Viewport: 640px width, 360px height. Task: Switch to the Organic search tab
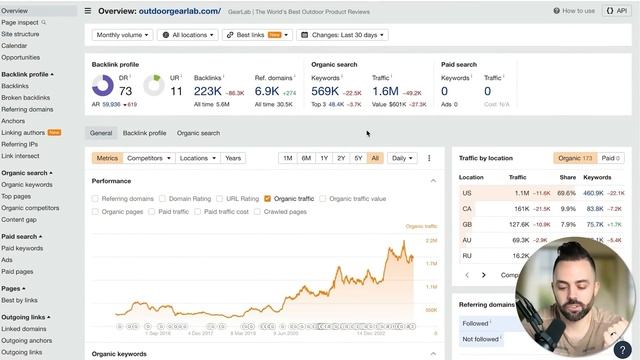pos(198,133)
